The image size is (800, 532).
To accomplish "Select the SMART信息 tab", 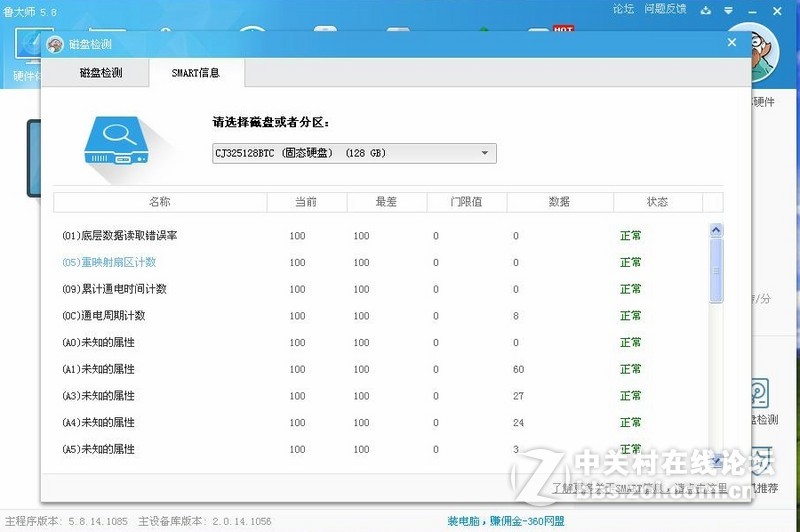I will pyautogui.click(x=196, y=73).
